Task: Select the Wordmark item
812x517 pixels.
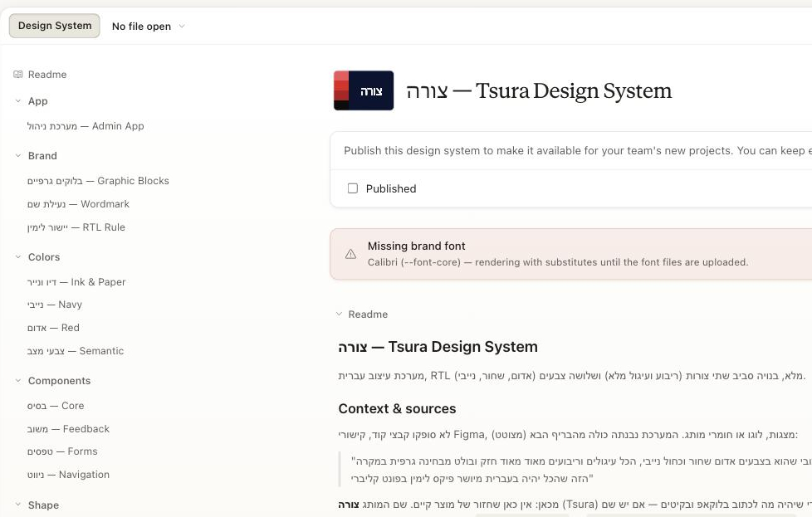Action: [78, 204]
